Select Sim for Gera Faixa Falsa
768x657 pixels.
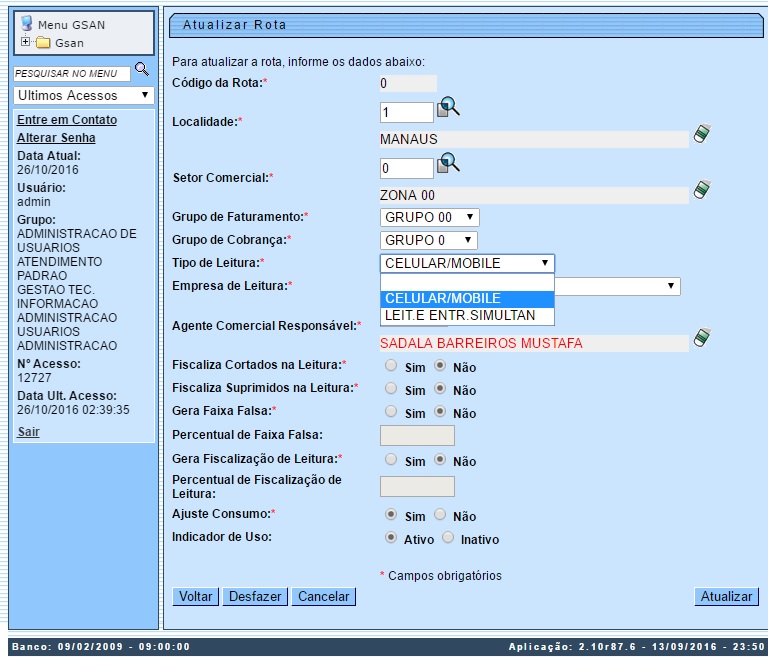click(392, 412)
